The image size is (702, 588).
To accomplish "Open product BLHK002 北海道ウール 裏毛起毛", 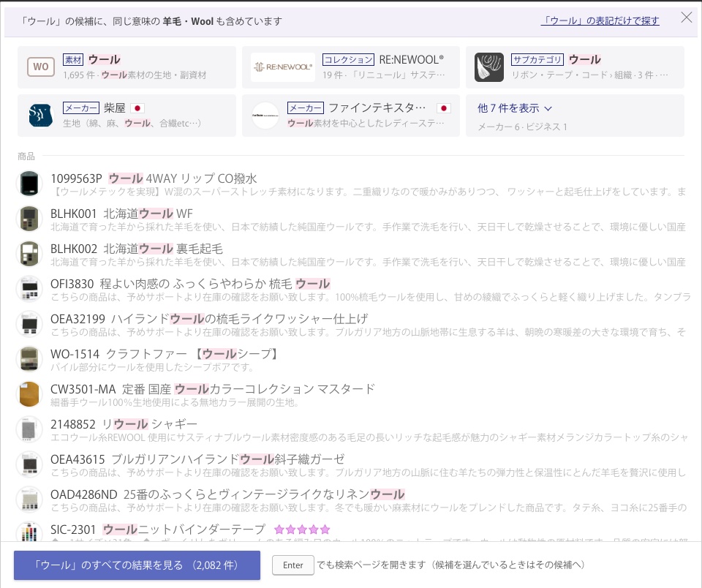I will tap(351, 255).
